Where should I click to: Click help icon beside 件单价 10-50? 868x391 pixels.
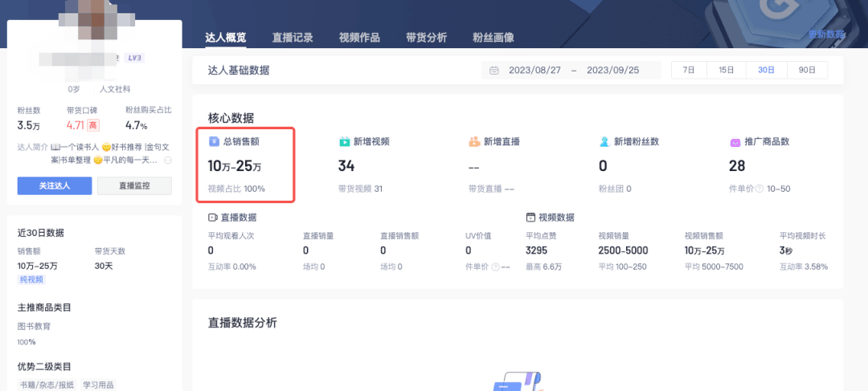click(x=759, y=189)
